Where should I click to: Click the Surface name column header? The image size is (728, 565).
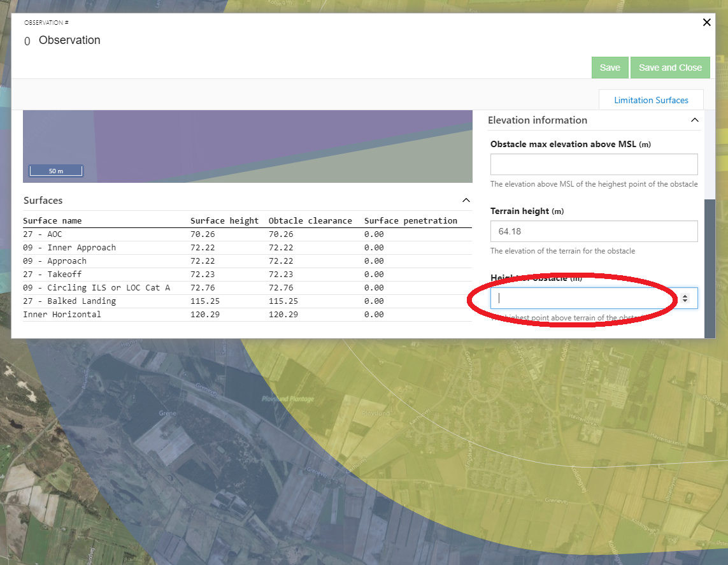pos(52,221)
